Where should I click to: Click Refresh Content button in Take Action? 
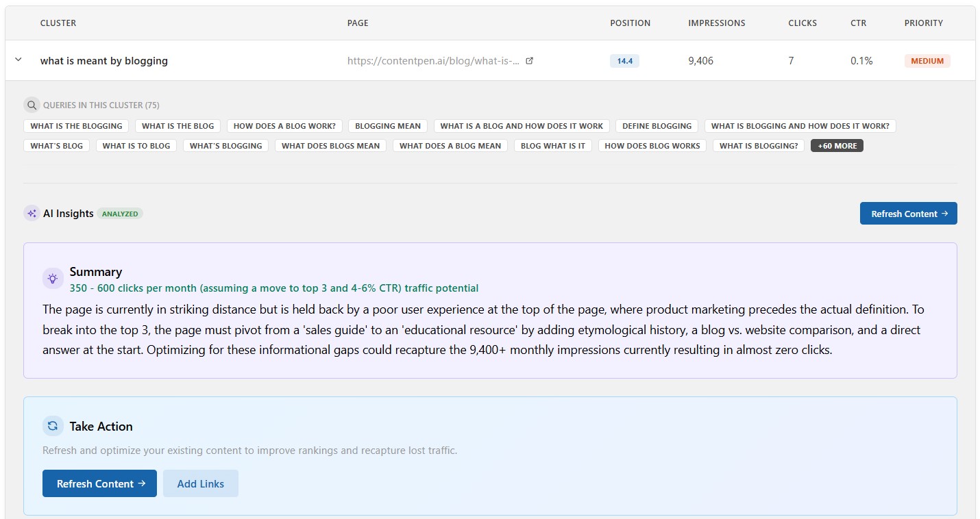99,483
